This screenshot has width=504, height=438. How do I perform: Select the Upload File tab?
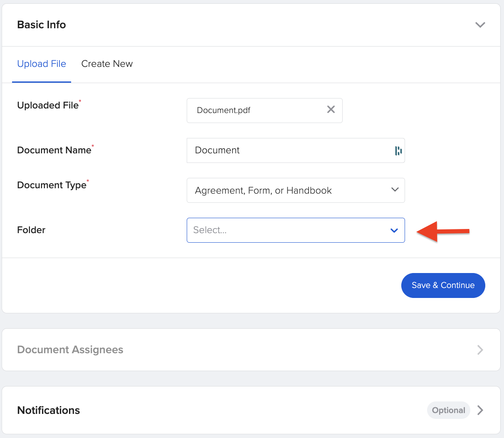pyautogui.click(x=42, y=64)
